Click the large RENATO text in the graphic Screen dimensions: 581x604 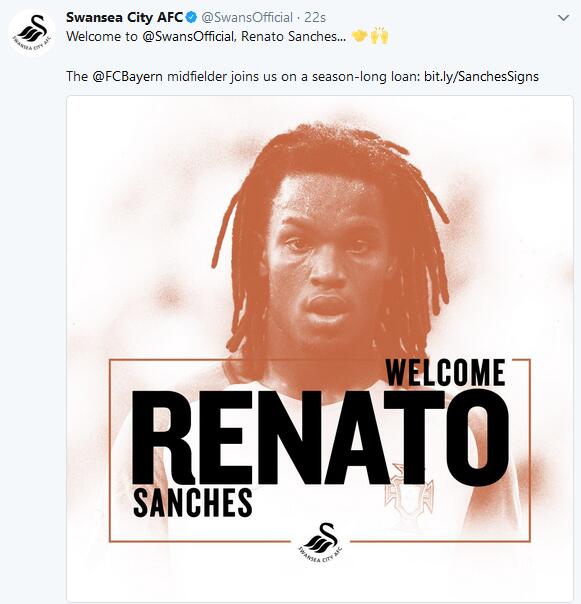coord(321,437)
